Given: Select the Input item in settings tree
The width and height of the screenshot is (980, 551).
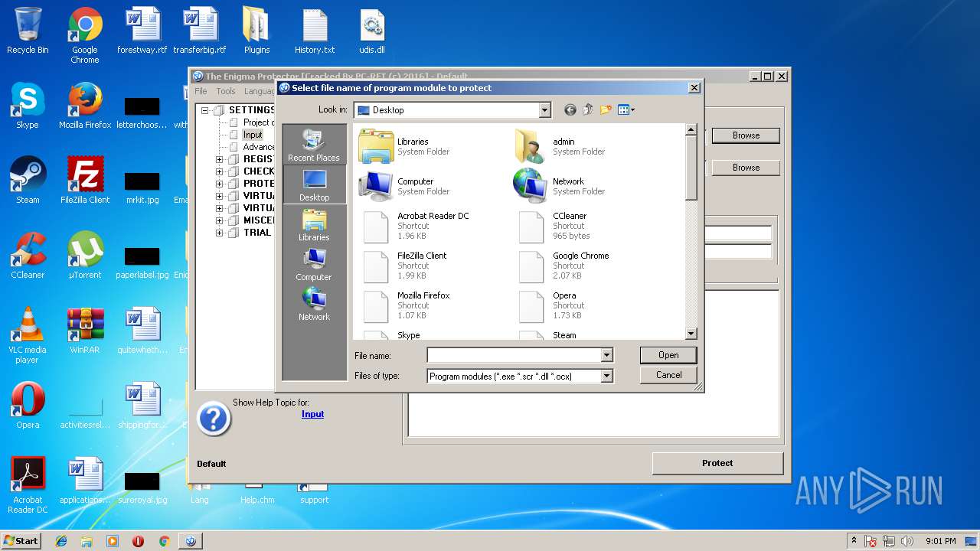Looking at the screenshot, I should coord(253,135).
